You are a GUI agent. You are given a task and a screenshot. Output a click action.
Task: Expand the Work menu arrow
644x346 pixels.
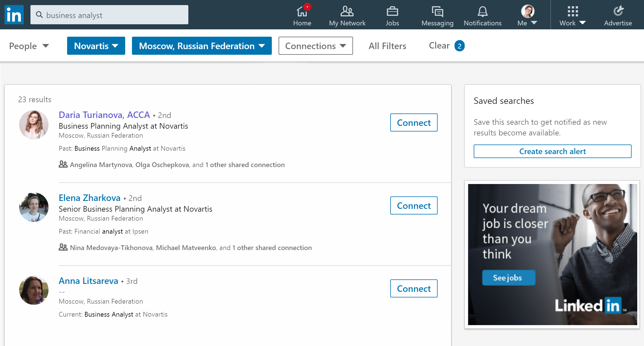click(583, 23)
